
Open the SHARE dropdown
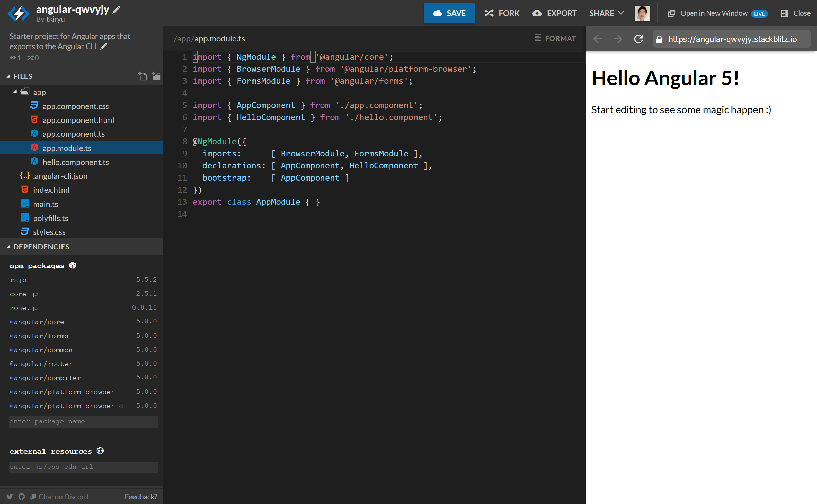point(607,13)
